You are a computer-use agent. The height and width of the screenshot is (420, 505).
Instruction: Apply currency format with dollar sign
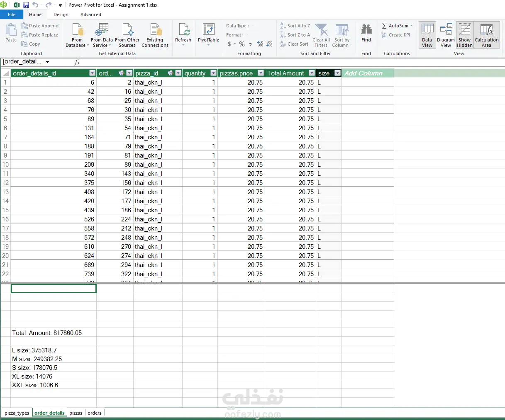(229, 44)
